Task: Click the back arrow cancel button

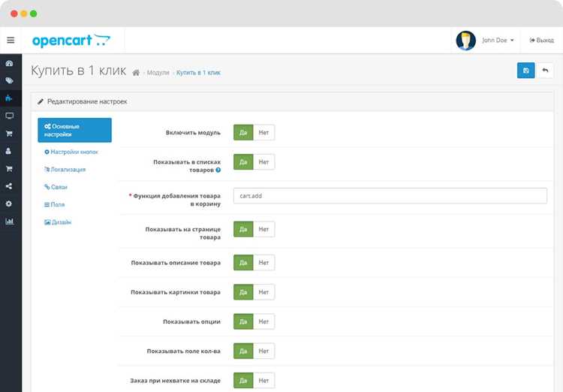Action: point(545,71)
